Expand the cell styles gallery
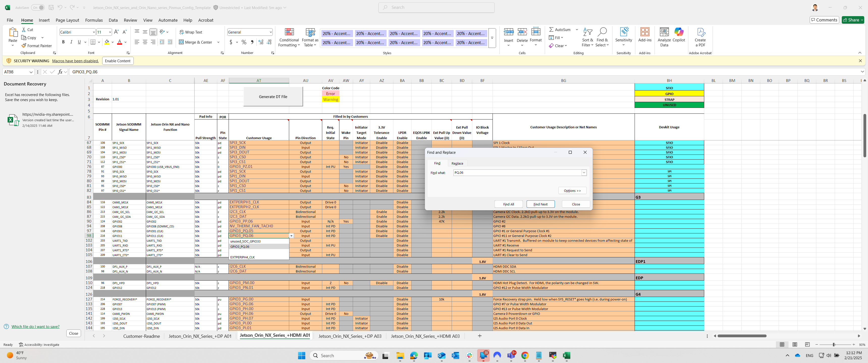868x363 pixels. point(492,38)
